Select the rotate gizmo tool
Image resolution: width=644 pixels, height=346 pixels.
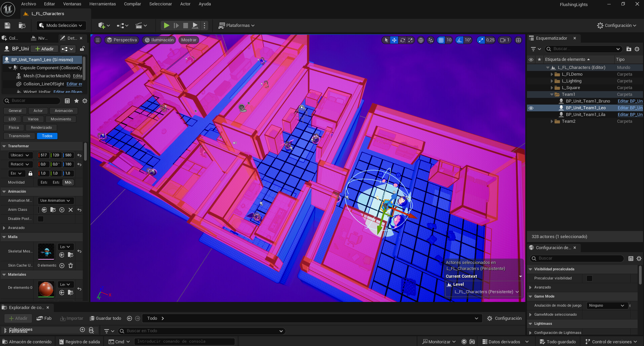[x=403, y=40]
